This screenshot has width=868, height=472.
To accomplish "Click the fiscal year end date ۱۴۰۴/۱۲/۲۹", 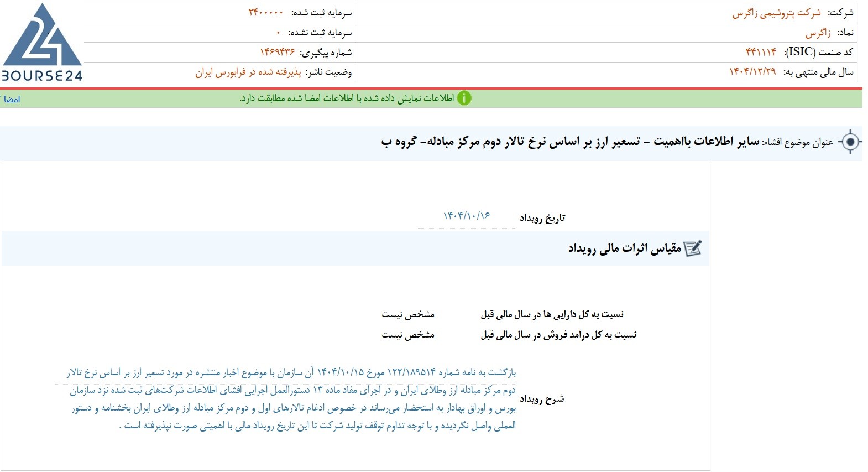I will tap(752, 71).
